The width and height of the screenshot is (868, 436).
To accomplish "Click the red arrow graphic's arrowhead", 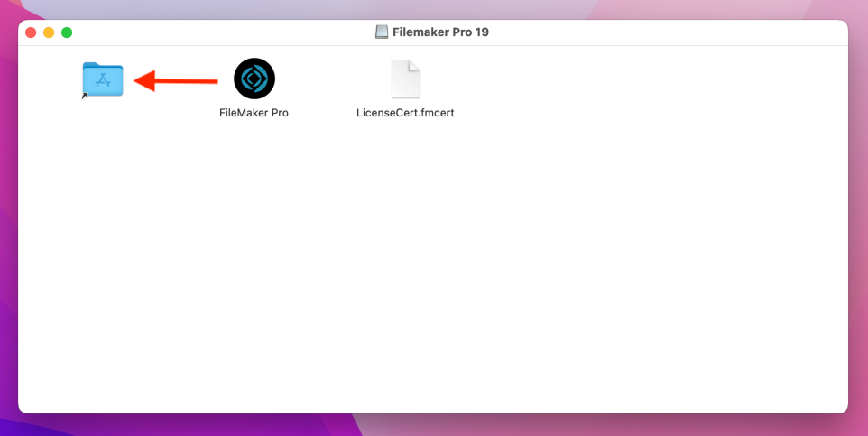I will coord(143,82).
